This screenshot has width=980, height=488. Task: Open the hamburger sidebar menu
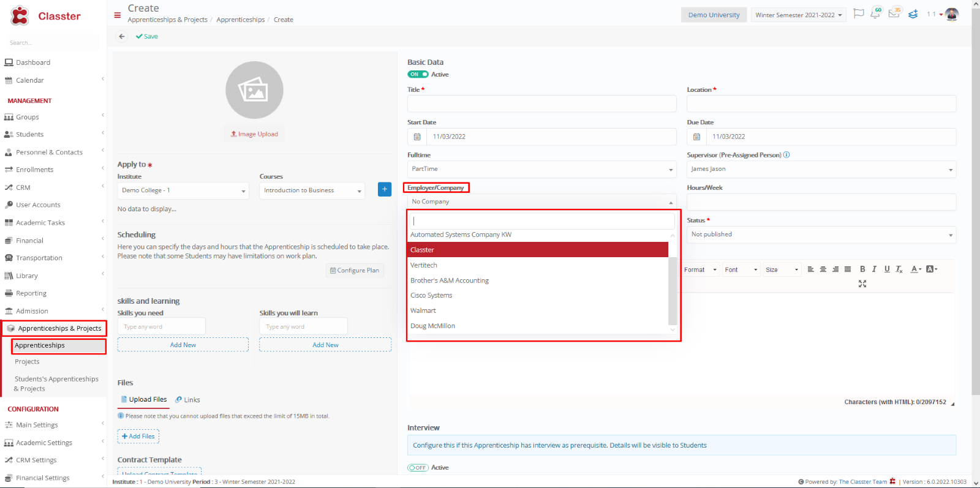pyautogui.click(x=118, y=15)
